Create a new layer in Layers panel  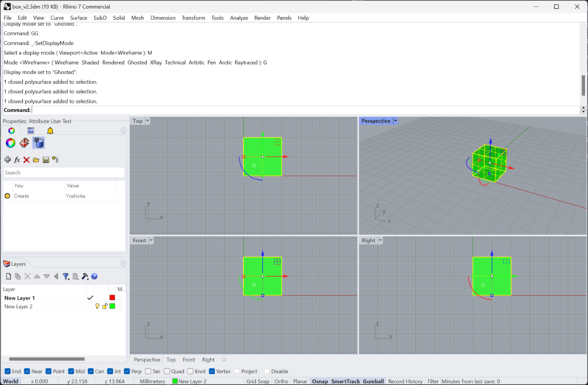point(8,276)
